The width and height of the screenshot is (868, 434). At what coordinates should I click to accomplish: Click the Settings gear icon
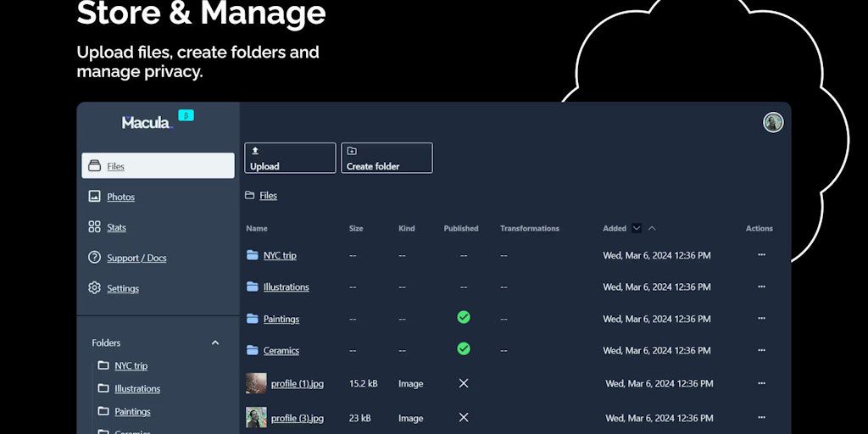pos(94,288)
